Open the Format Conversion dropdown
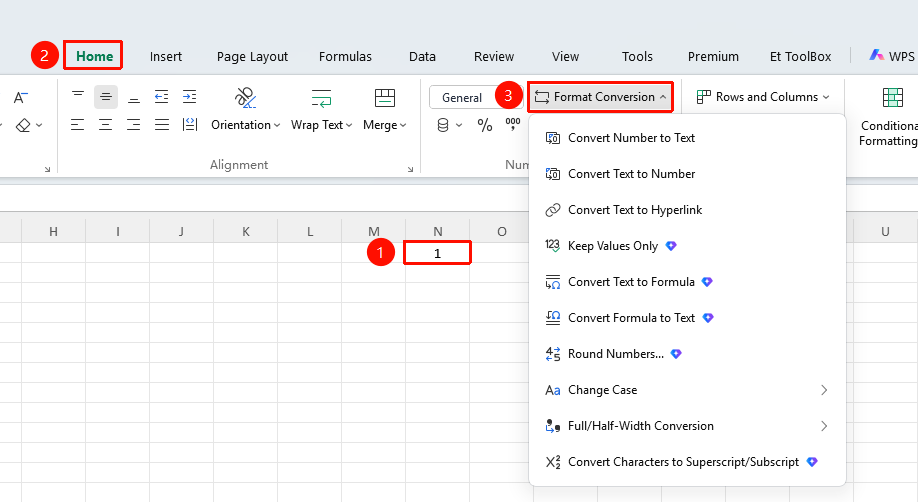Screen dimensions: 918x502 click(x=601, y=97)
